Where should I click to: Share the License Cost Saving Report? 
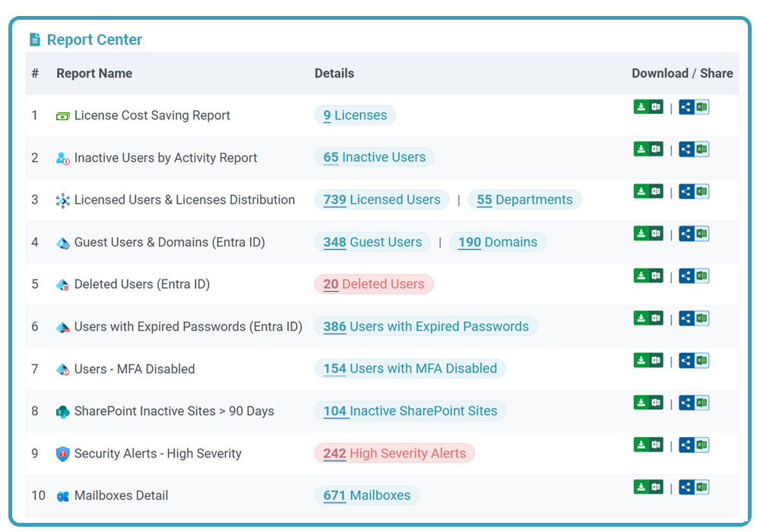pos(694,107)
